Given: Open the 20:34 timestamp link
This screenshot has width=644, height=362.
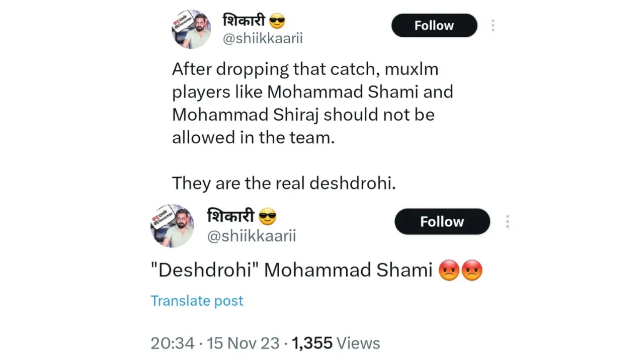Looking at the screenshot, I should (172, 343).
